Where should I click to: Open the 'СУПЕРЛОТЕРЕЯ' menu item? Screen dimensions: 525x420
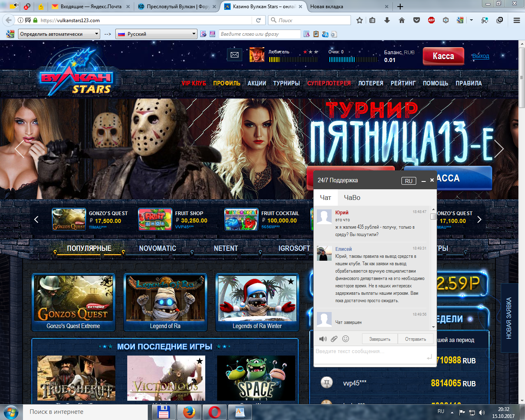[329, 83]
